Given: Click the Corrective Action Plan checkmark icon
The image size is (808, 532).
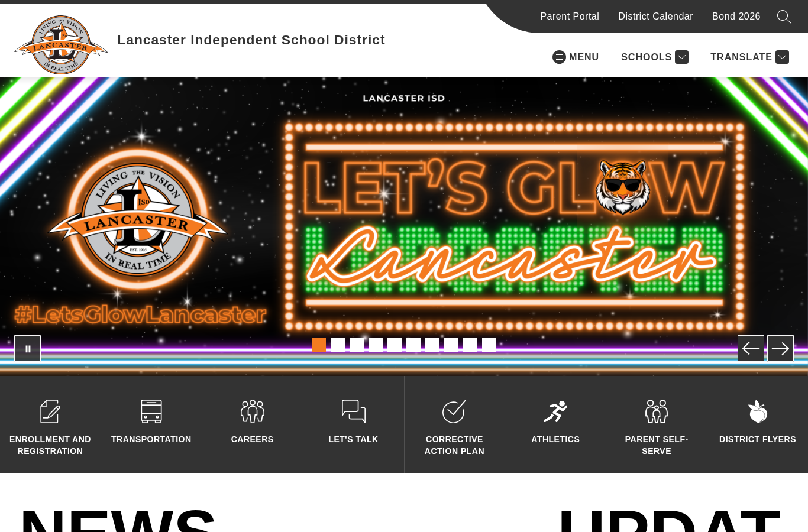Looking at the screenshot, I should point(454,411).
